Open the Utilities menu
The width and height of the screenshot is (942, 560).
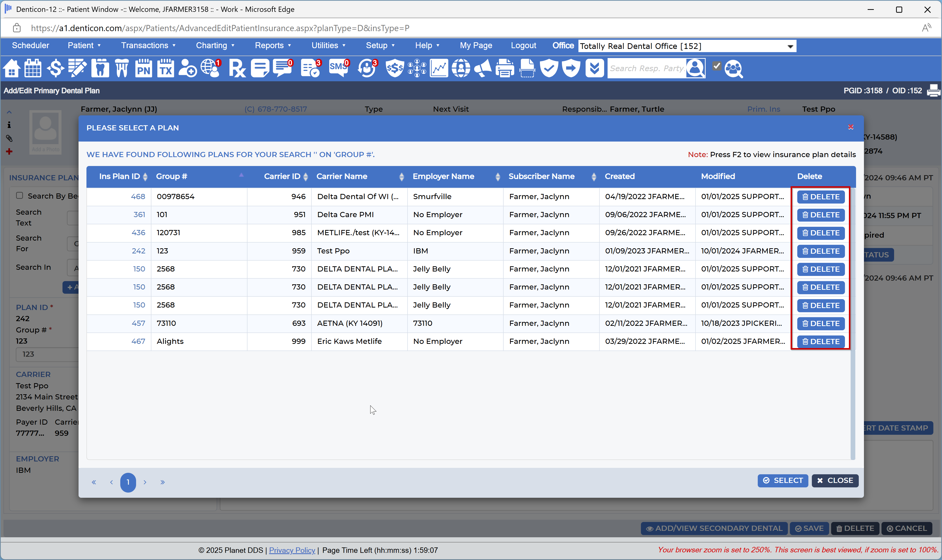(x=328, y=45)
